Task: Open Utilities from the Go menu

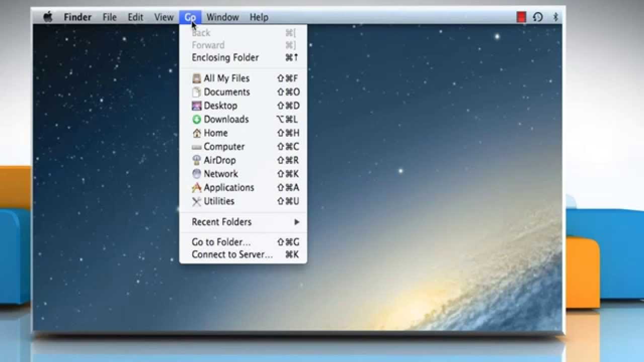Action: 243,201
